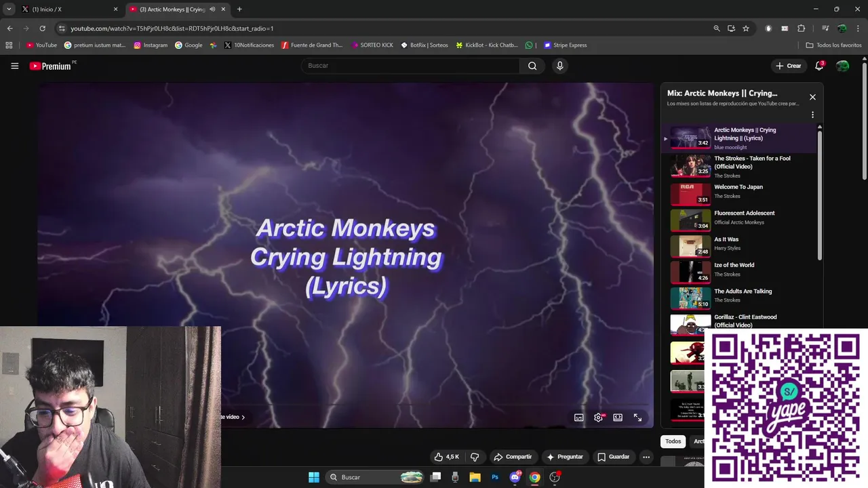Toggle subtitles on the video player
The width and height of the screenshot is (868, 488).
pos(578,418)
